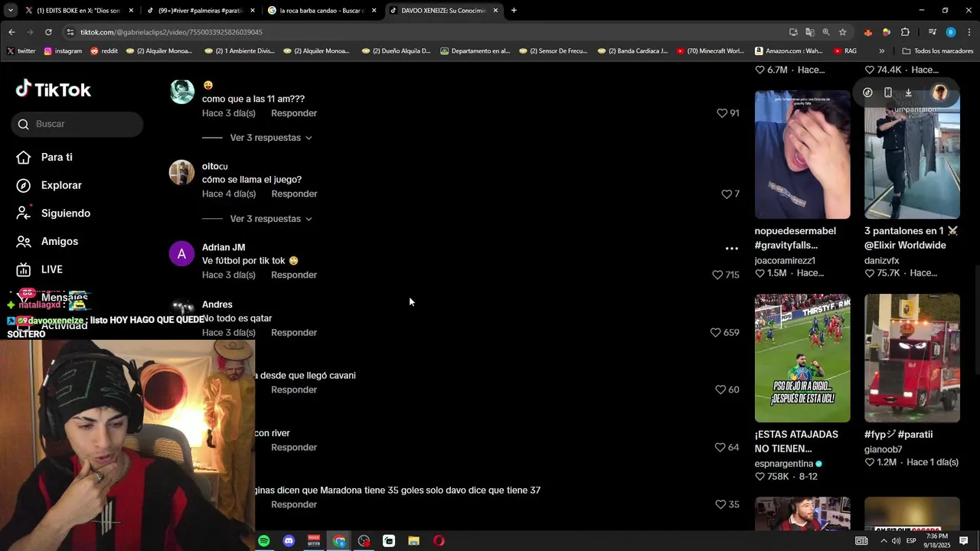Go to the Explorar page
Image resolution: width=980 pixels, height=551 pixels.
(x=61, y=185)
